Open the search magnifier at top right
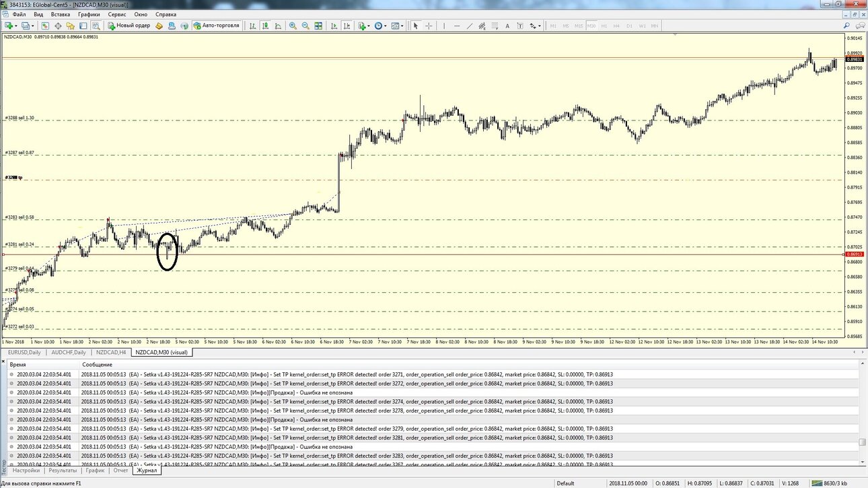The height and width of the screenshot is (488, 868). point(846,26)
